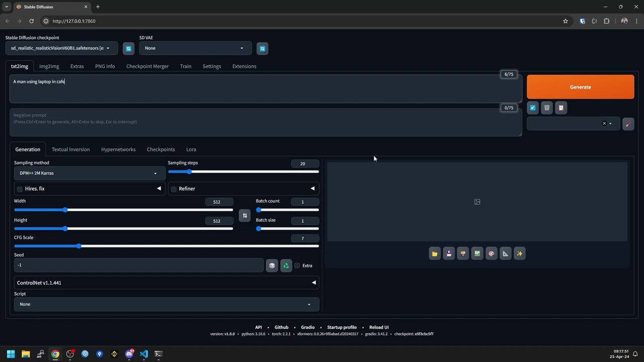Save the image with floppy disk icon
644x362 pixels.
pos(449,254)
